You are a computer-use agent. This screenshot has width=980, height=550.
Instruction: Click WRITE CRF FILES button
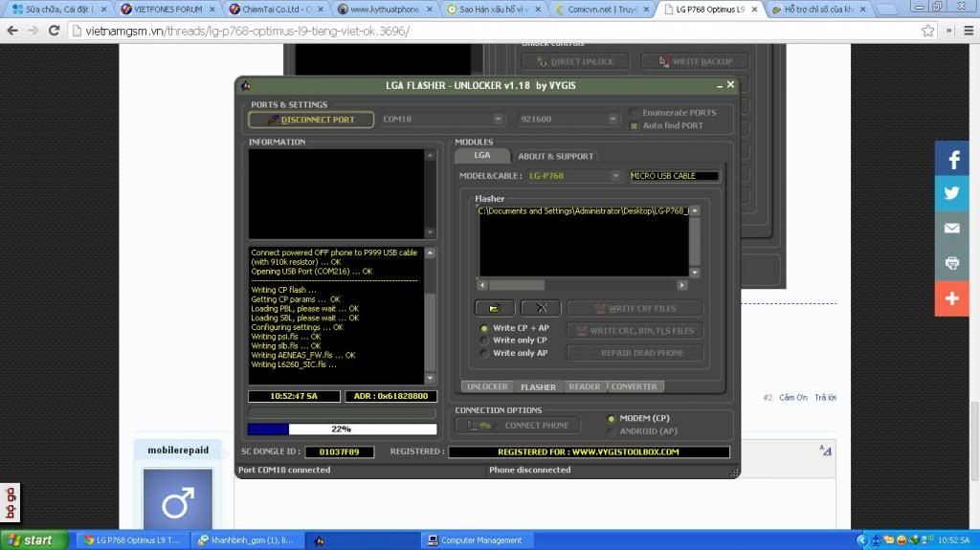(x=635, y=309)
